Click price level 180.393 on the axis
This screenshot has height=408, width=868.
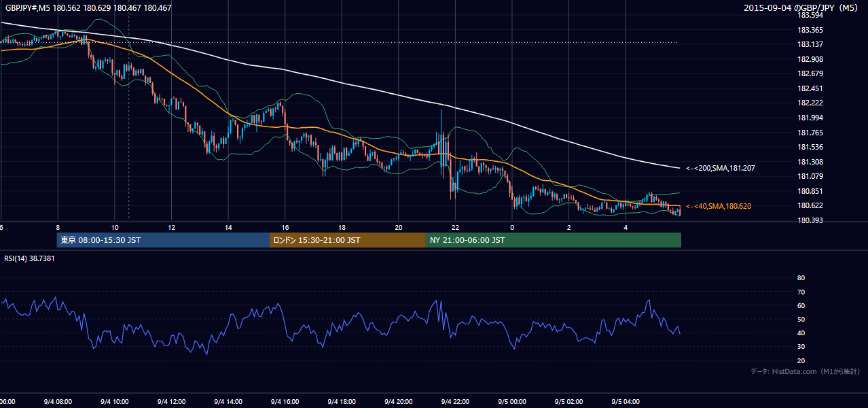[810, 220]
